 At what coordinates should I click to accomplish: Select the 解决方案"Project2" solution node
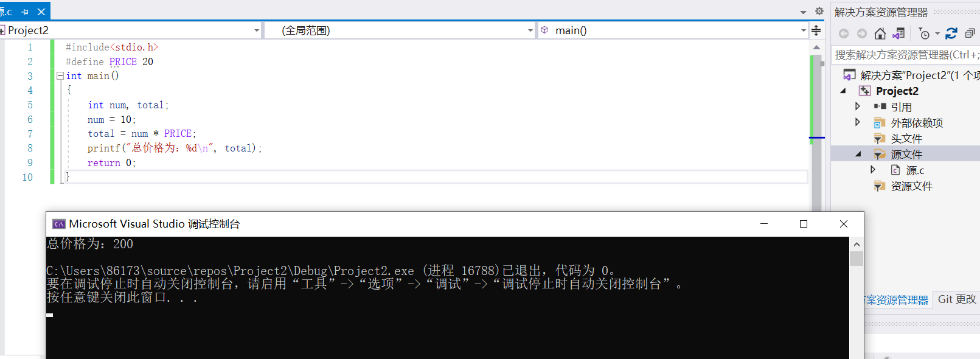pyautogui.click(x=920, y=75)
